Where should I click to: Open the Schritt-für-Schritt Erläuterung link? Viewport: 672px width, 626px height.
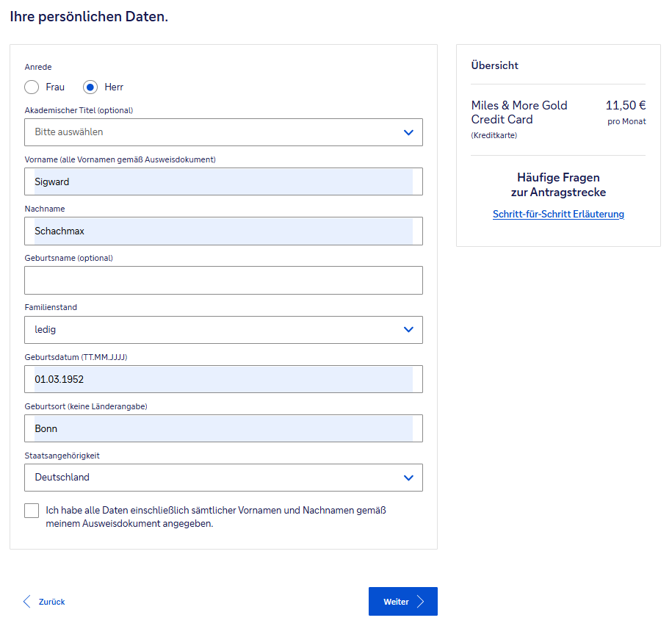coord(558,215)
